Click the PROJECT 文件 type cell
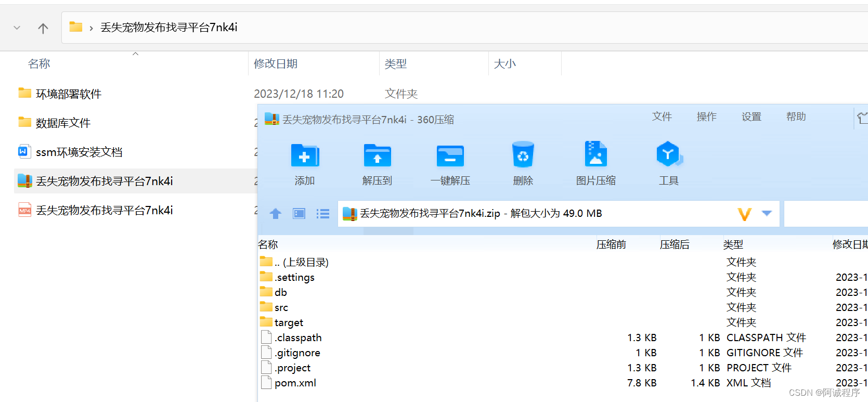Viewport: 868px width, 402px height. click(x=759, y=368)
